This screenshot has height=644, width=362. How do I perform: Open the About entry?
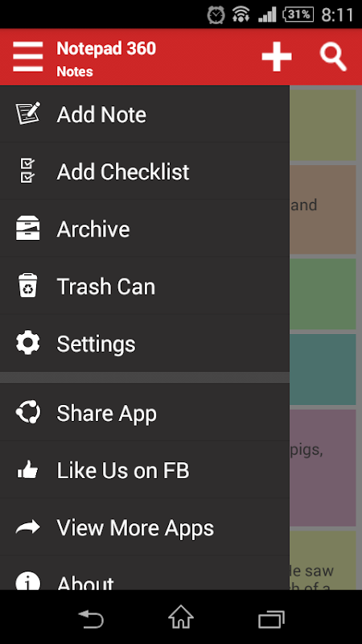tap(145, 573)
